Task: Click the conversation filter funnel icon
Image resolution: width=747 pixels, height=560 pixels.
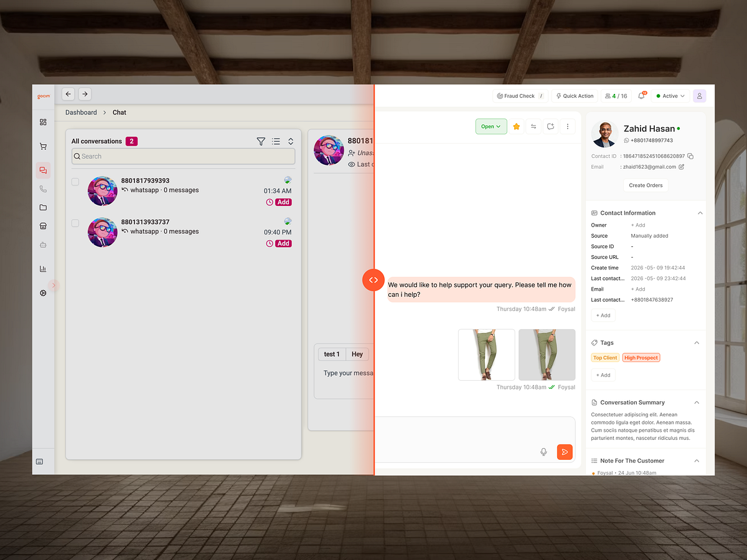Action: [261, 141]
